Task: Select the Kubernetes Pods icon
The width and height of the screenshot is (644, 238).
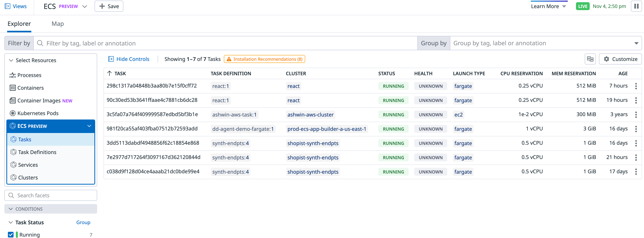Action: (12, 113)
